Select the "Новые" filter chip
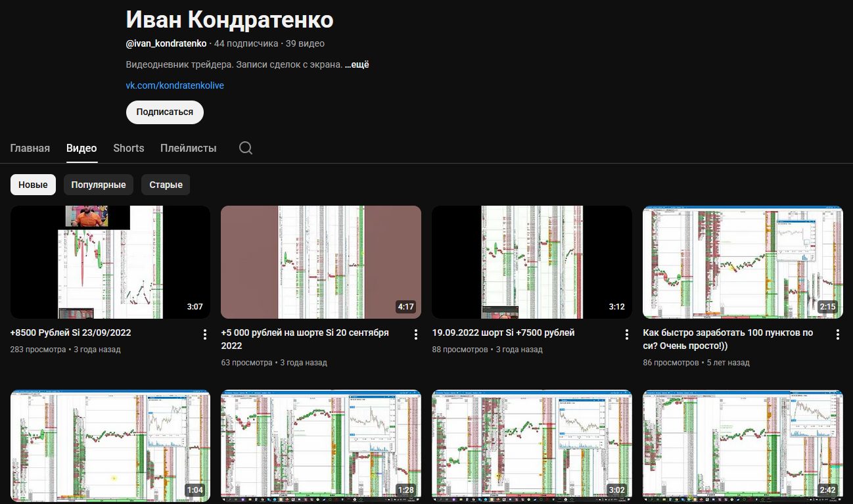The height and width of the screenshot is (504, 853). click(x=33, y=185)
